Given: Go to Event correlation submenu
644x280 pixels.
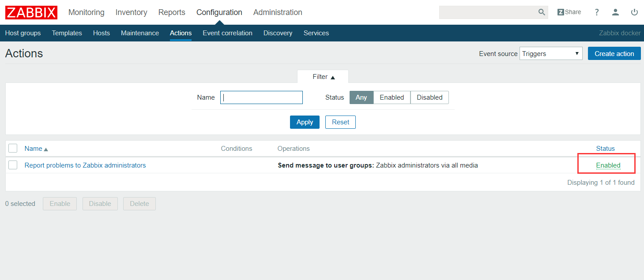Looking at the screenshot, I should coord(227,33).
